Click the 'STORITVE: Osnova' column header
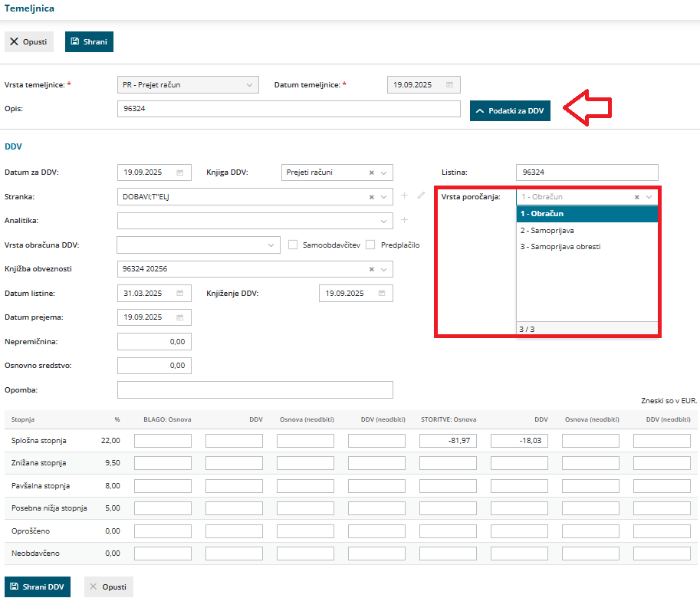Screen dimensions: 700x598 tap(449, 419)
